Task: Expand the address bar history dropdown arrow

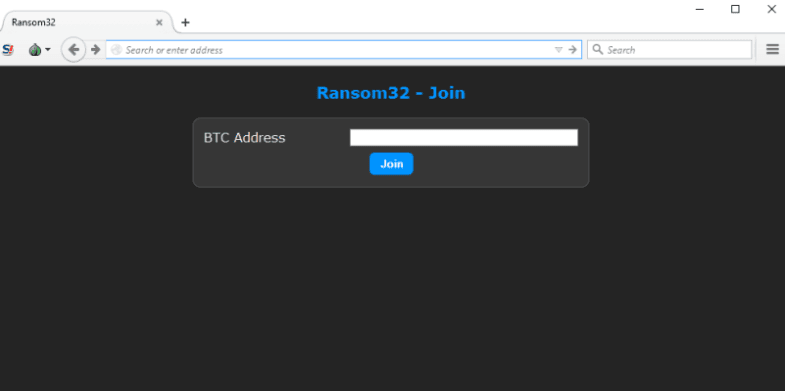Action: point(559,50)
